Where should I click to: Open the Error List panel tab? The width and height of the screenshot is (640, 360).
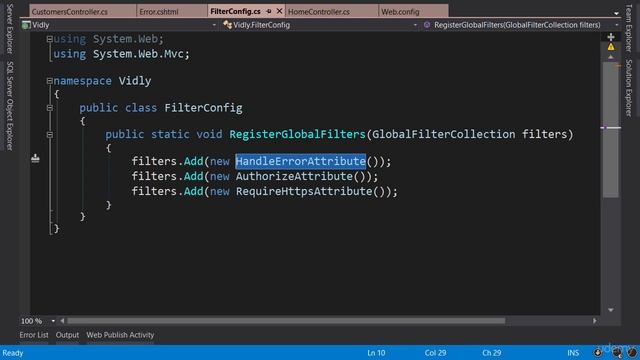34,335
